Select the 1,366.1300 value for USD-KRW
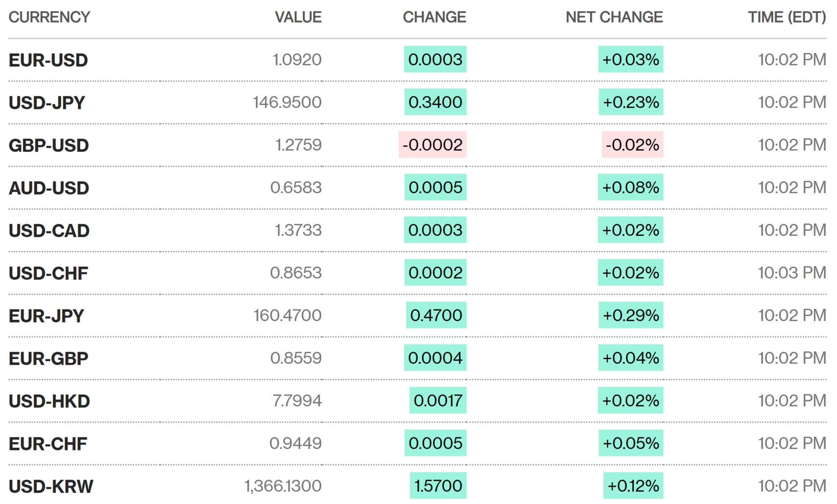The width and height of the screenshot is (837, 504). [x=283, y=486]
